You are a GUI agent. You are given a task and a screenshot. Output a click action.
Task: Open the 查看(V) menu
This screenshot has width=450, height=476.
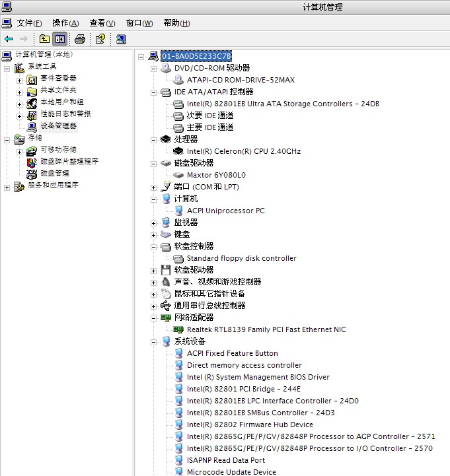(x=102, y=23)
